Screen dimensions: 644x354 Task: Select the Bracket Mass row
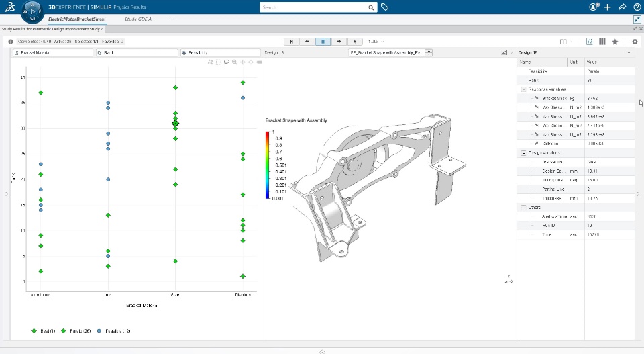pyautogui.click(x=576, y=98)
